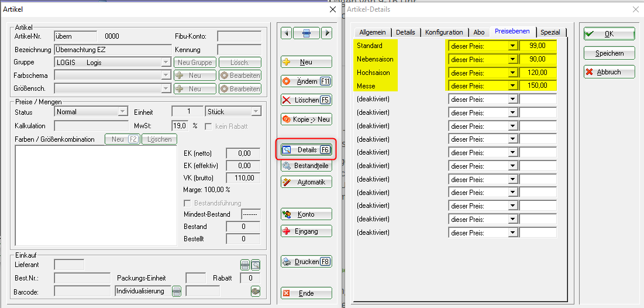Open the Hochsaison price type dropdown

[512, 73]
